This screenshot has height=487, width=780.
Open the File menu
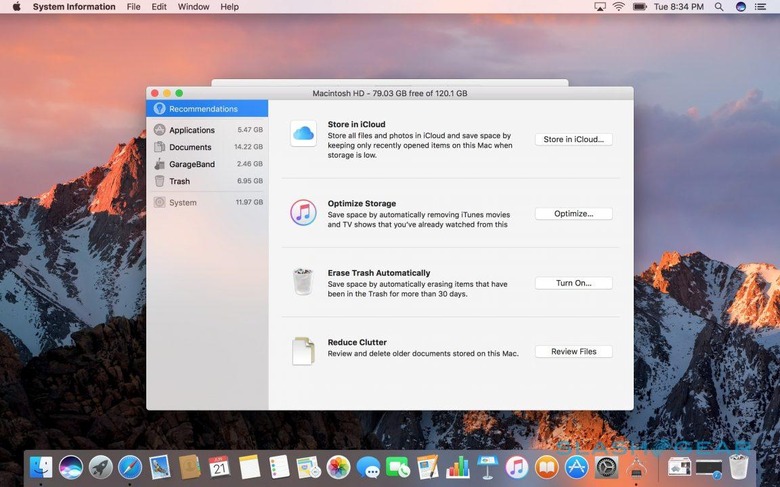click(x=134, y=7)
